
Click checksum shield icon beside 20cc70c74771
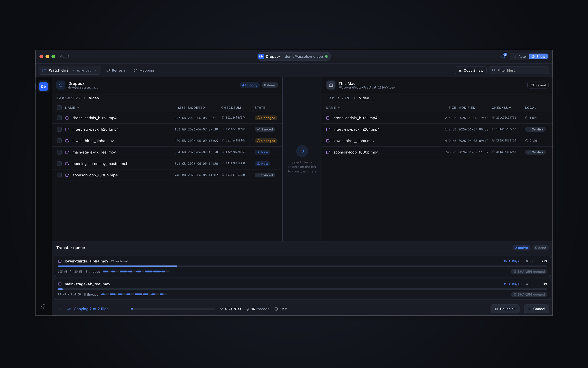(x=493, y=118)
